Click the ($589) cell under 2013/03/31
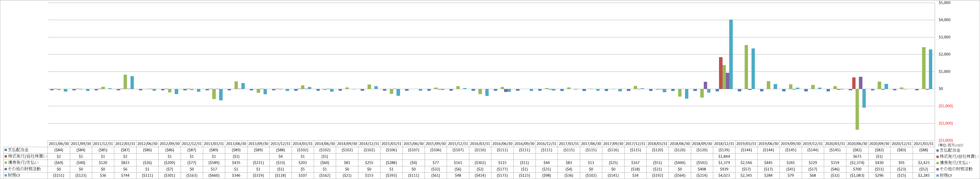Image resolution: width=980 pixels, height=179 pixels. (214, 163)
